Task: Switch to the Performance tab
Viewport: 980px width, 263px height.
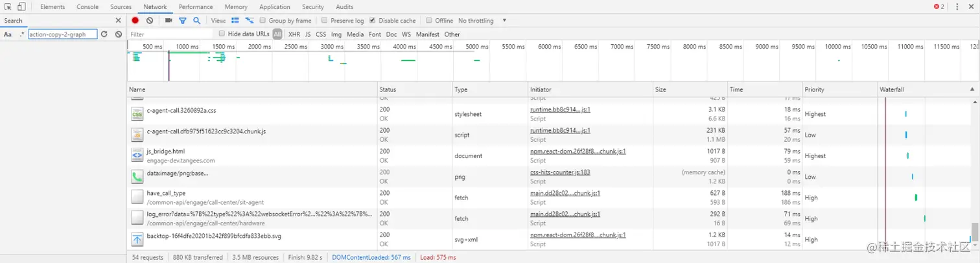Action: [196, 7]
